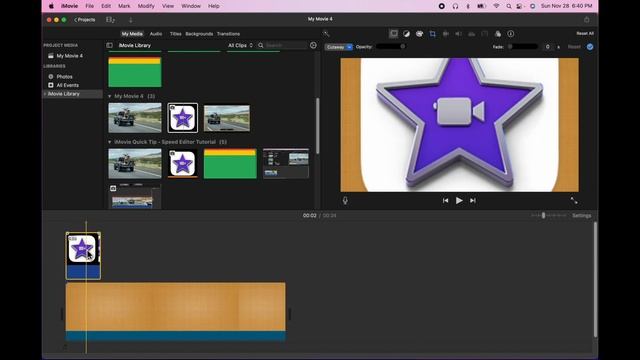Open the clip filter options icon next to search
640x360 pixels.
click(313, 45)
